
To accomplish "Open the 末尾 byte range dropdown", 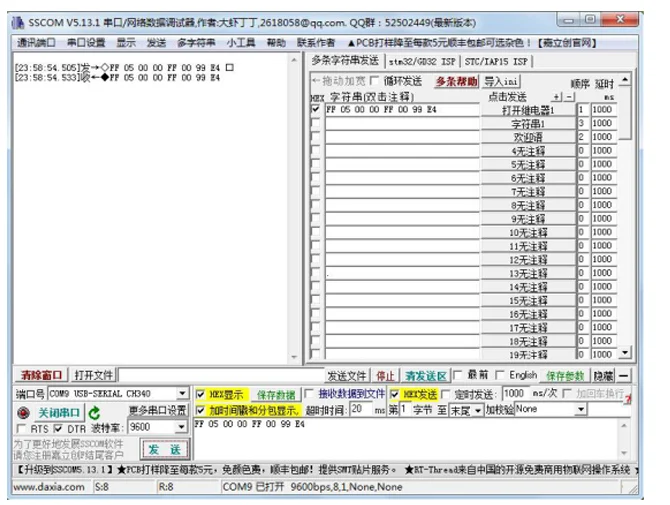I will [478, 411].
